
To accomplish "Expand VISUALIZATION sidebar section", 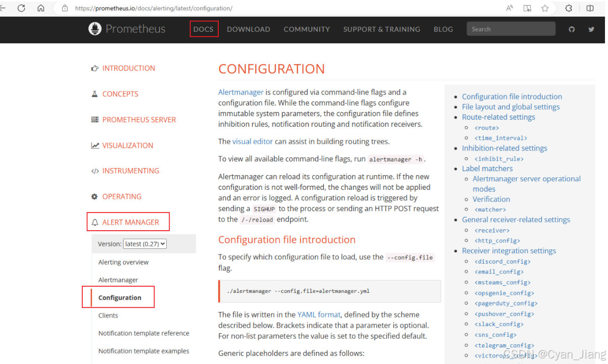I will (128, 145).
